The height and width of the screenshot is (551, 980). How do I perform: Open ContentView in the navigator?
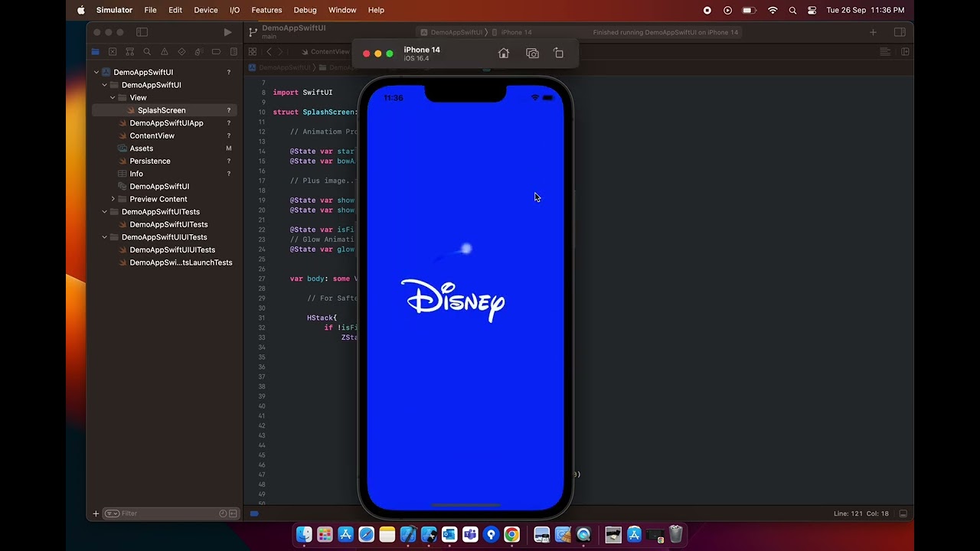tap(152, 135)
